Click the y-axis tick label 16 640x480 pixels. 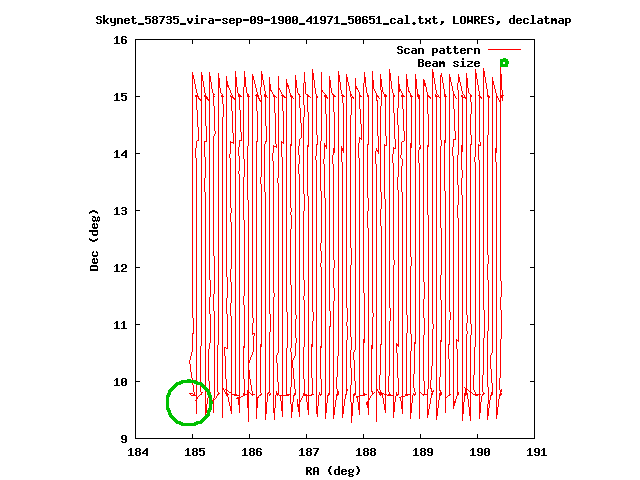pyautogui.click(x=120, y=40)
